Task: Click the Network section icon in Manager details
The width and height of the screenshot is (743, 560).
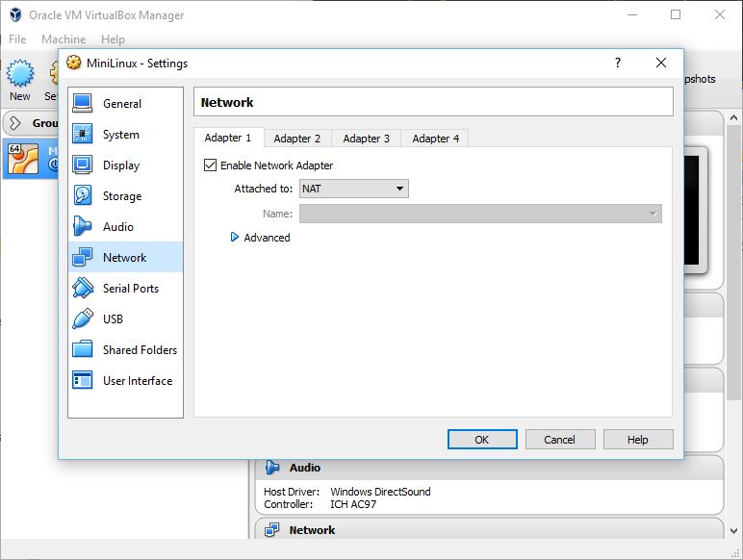Action: click(x=272, y=529)
